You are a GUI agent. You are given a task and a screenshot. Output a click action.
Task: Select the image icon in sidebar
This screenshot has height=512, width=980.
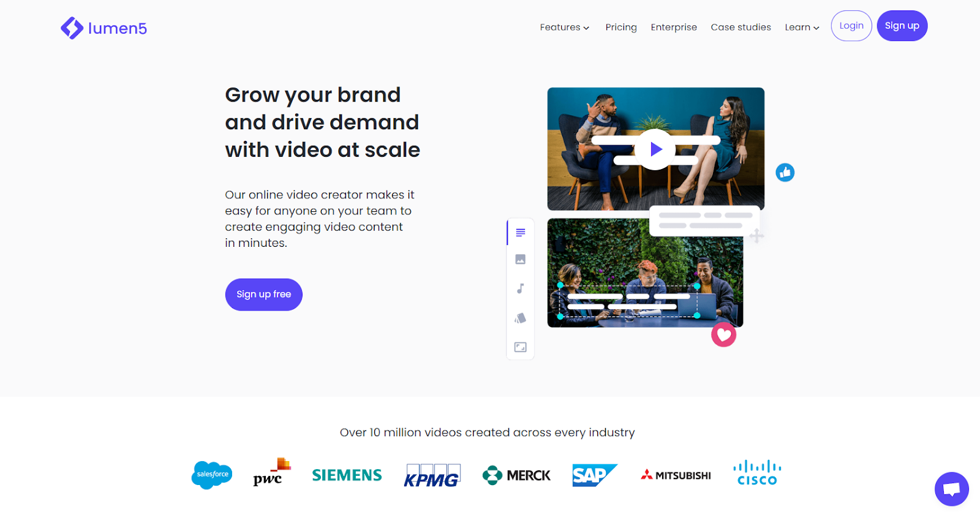(x=521, y=260)
